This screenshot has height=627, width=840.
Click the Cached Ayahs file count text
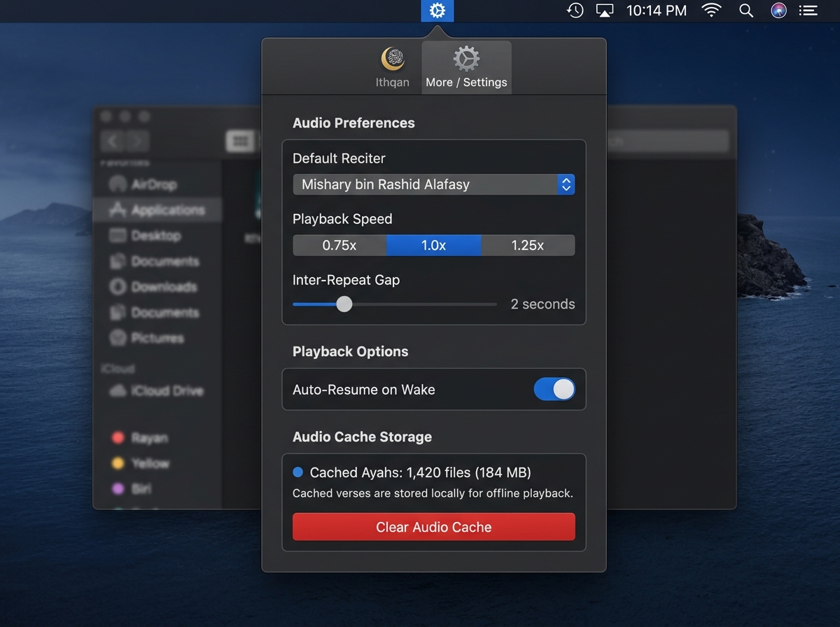pyautogui.click(x=421, y=472)
